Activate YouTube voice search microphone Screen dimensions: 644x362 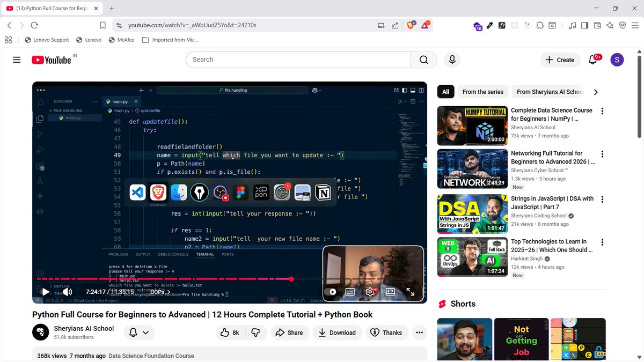click(452, 60)
